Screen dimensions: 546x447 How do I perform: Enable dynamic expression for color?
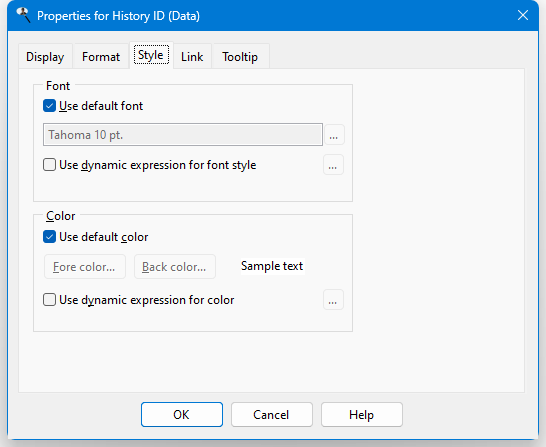[x=49, y=299]
